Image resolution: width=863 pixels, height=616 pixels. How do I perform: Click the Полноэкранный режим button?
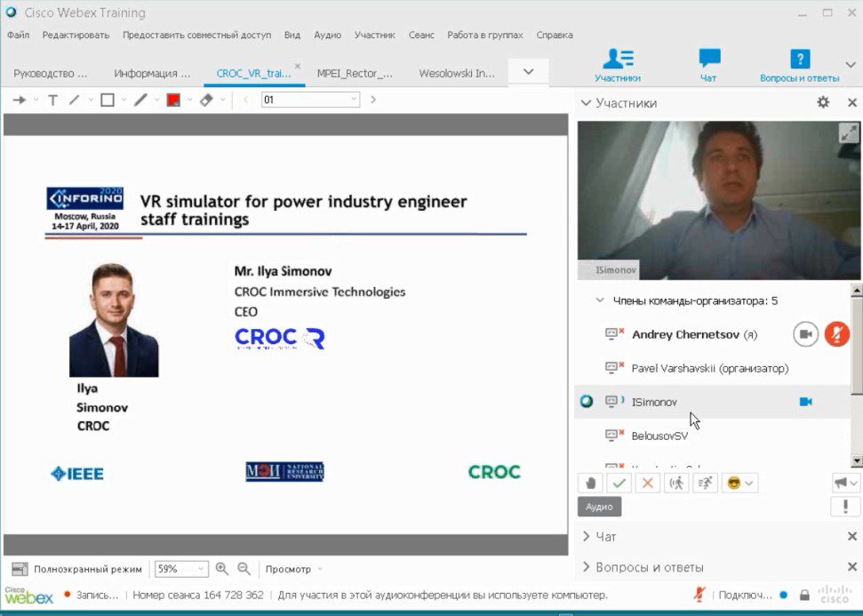point(78,569)
